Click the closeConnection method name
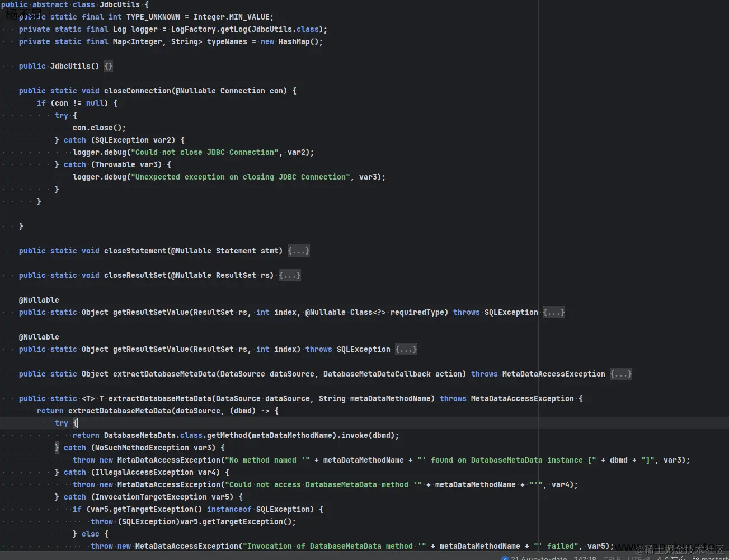Viewport: 729px width, 560px height. coord(138,91)
